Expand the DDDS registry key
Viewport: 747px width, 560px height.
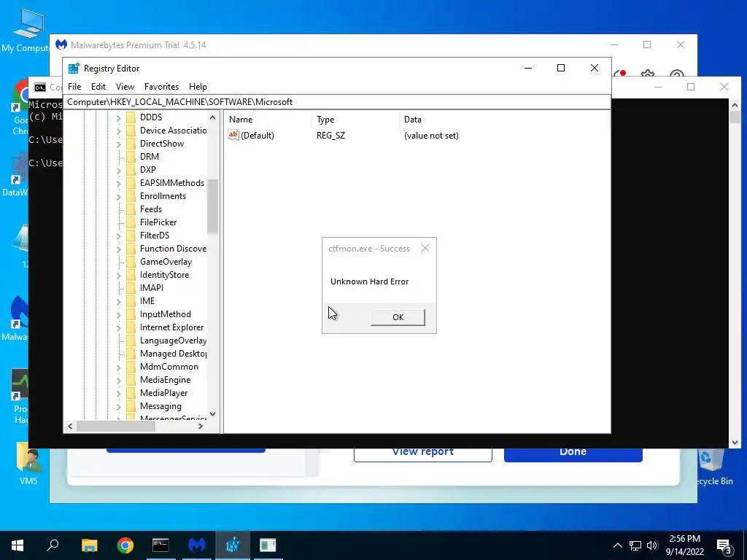pos(119,117)
